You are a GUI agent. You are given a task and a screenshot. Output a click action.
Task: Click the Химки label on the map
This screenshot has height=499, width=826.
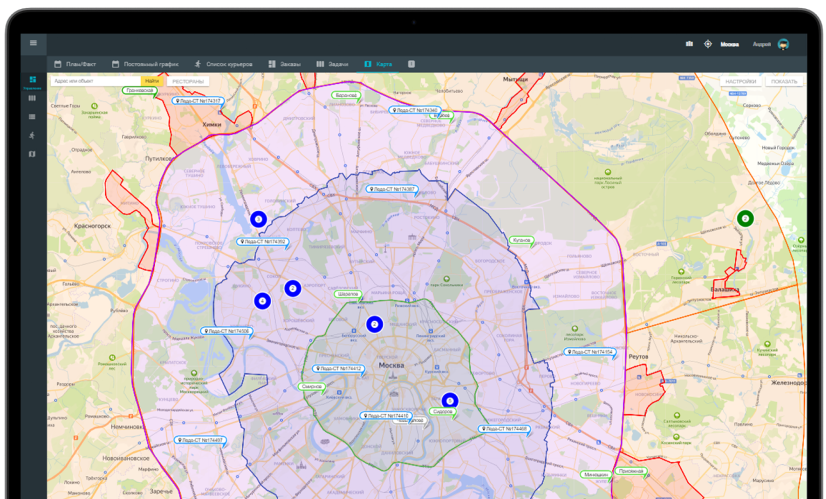tap(212, 124)
